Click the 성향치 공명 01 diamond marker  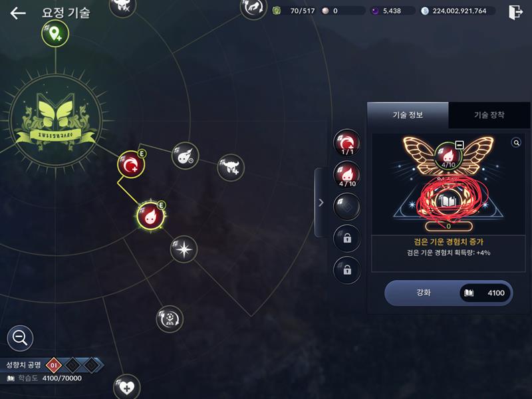[54, 365]
